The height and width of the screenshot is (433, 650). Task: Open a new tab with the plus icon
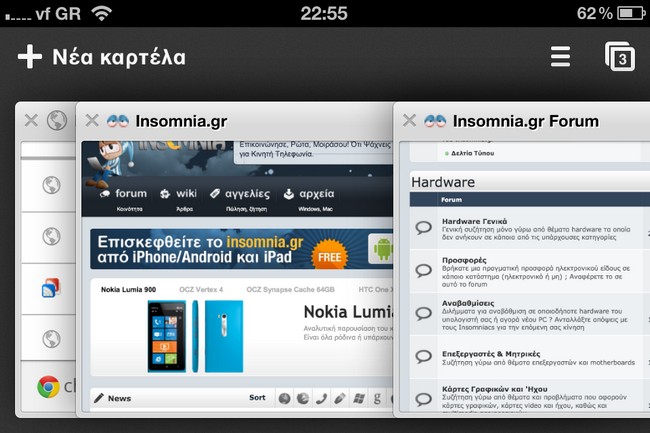[30, 56]
